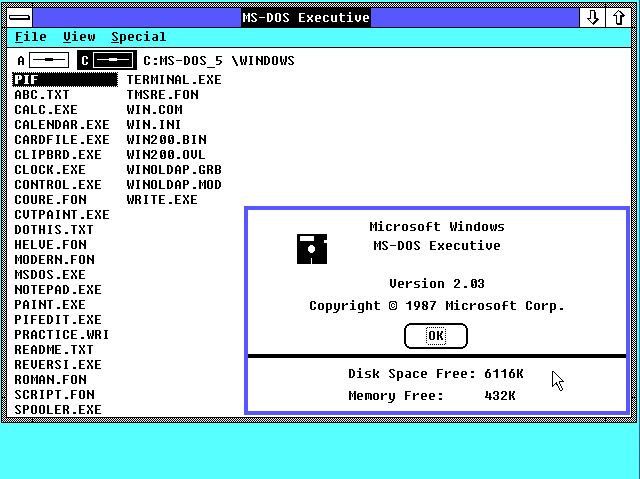Click the Copyright 1987 Microsoft Corp. line

437,306
